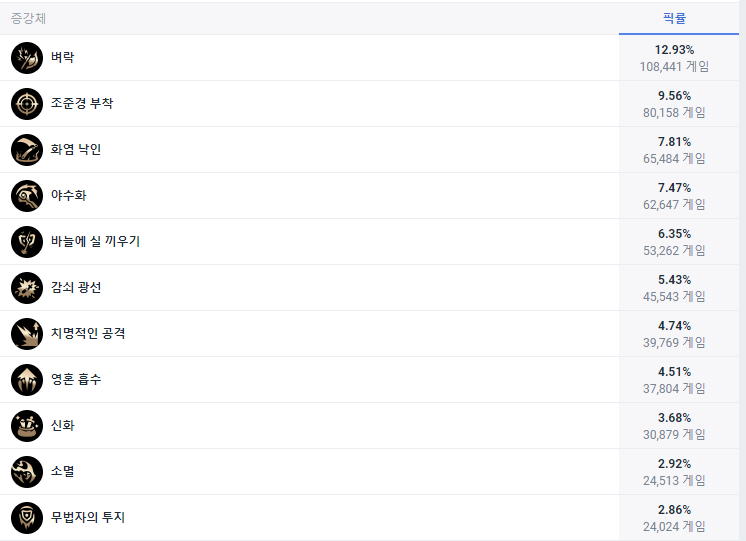Select the 62,647 게임 count
This screenshot has width=746, height=541.
point(674,205)
